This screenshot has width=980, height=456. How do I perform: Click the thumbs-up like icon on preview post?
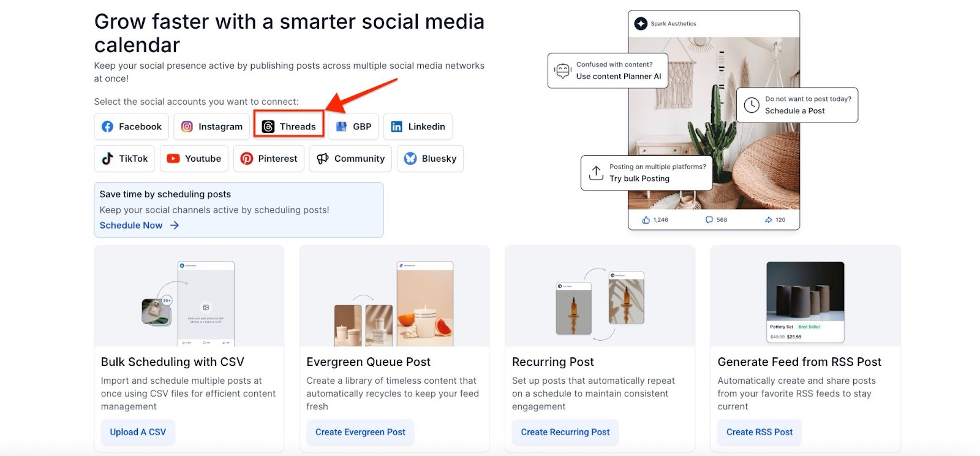point(646,219)
